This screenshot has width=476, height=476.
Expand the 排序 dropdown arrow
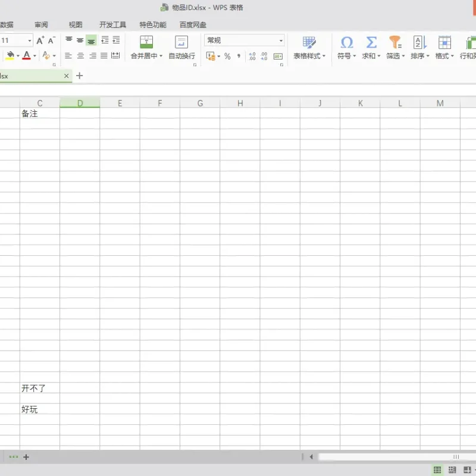428,56
